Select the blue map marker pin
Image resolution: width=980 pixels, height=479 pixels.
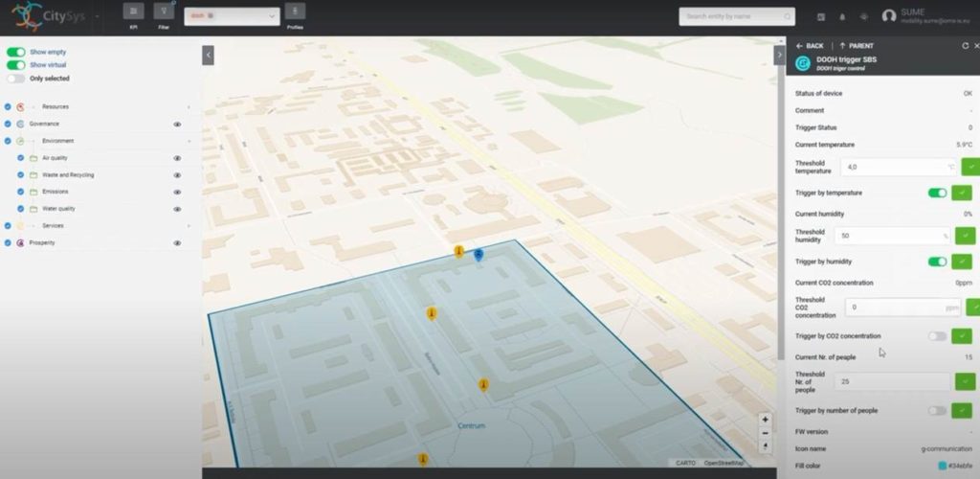479,255
